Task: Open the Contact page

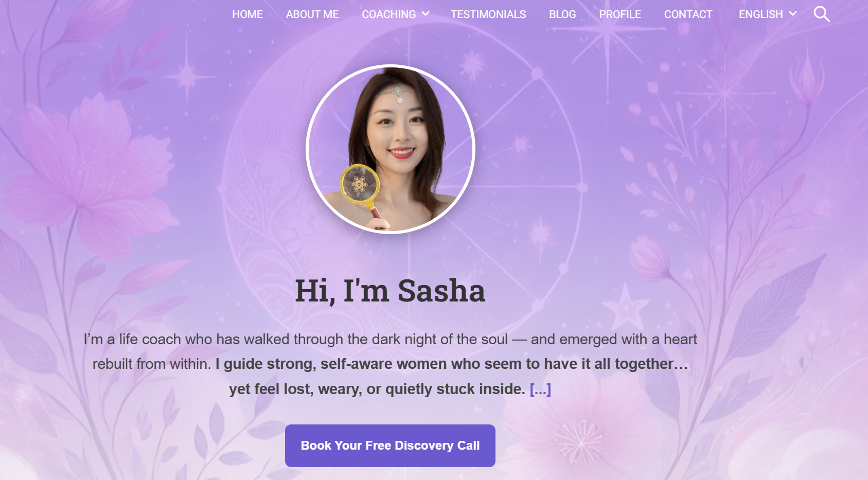Action: (688, 14)
